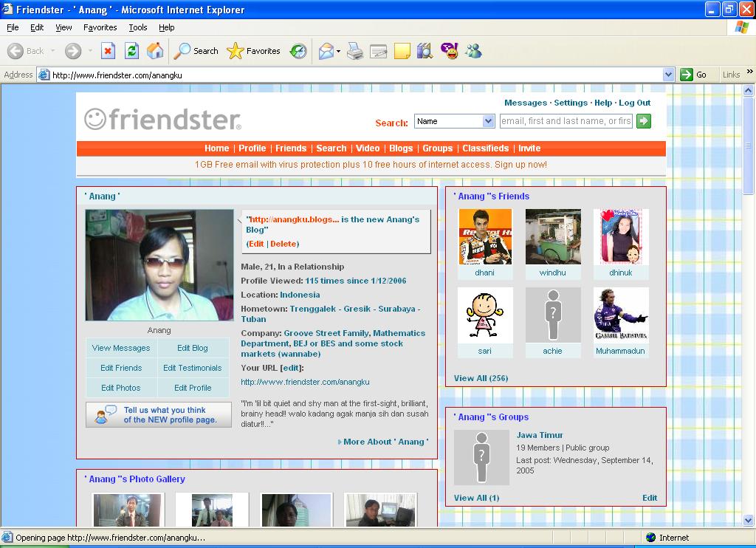Click the Back arrow in the IE toolbar

pyautogui.click(x=16, y=51)
